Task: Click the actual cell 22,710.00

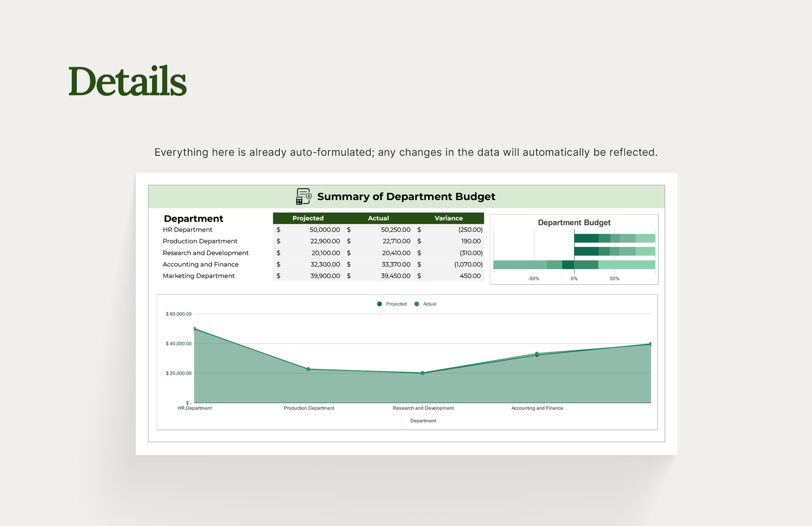Action: (x=396, y=241)
